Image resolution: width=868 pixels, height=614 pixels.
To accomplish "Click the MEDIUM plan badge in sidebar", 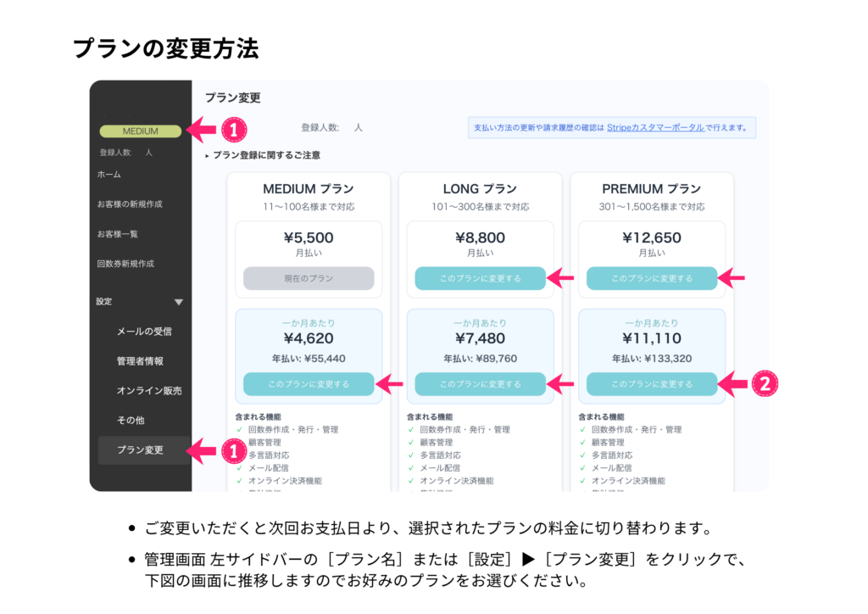I will coord(140,131).
